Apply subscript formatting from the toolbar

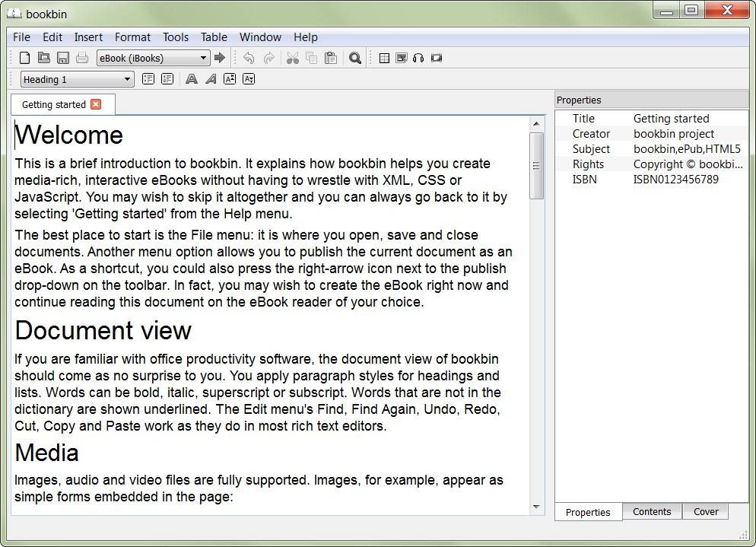click(249, 78)
